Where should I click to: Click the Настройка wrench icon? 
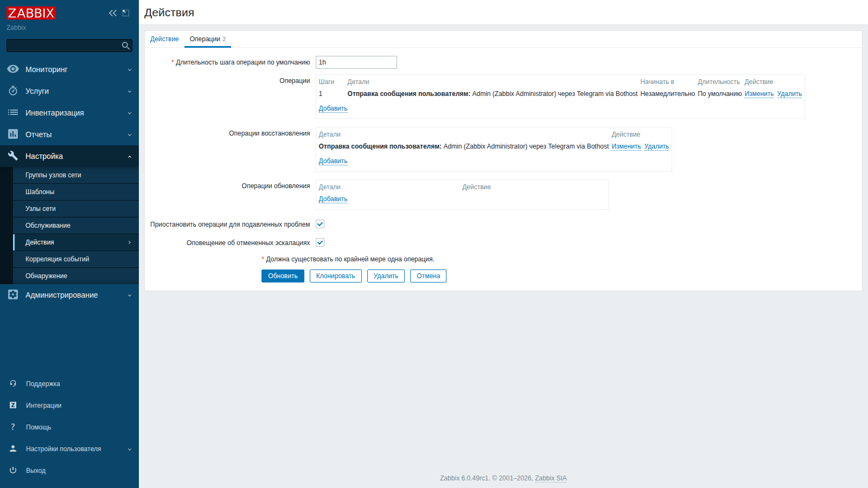[x=13, y=156]
